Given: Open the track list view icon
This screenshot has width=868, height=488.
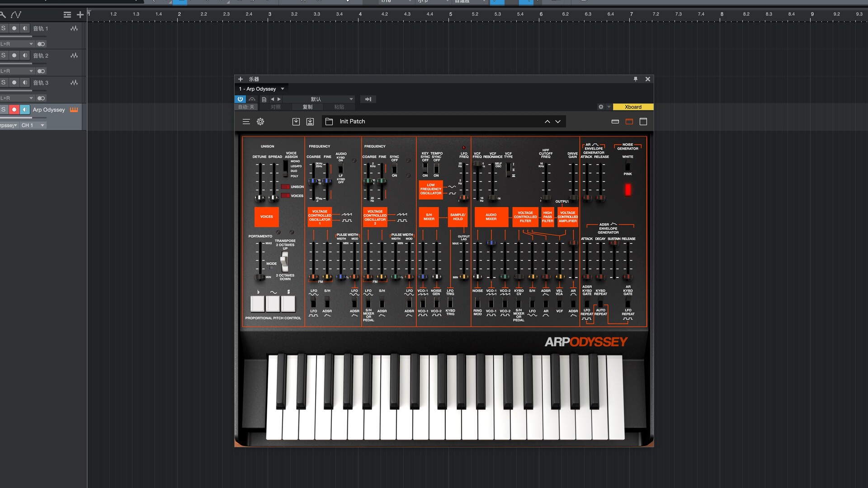Looking at the screenshot, I should (67, 15).
